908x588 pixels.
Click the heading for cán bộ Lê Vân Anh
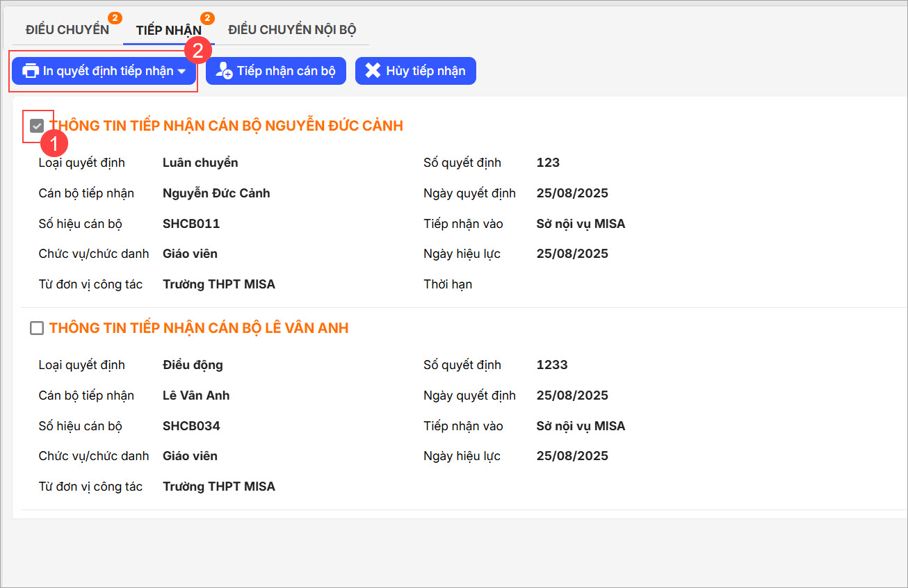(x=199, y=328)
